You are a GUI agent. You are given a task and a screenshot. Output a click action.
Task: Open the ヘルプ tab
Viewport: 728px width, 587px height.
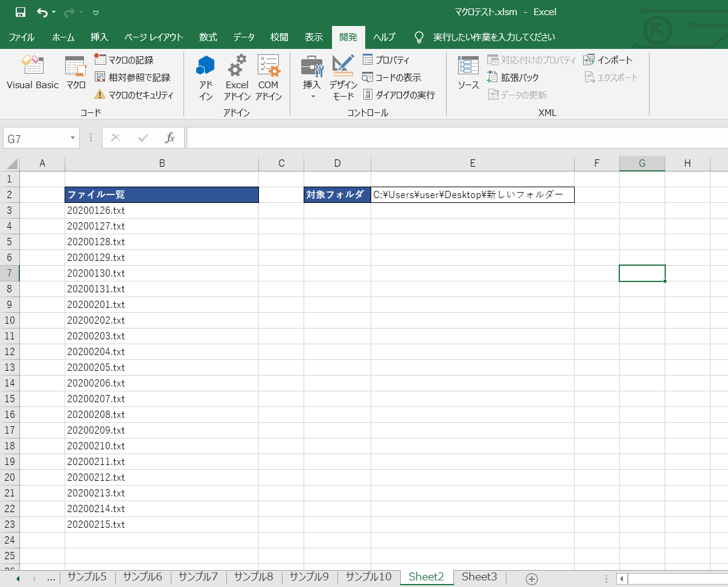click(384, 37)
